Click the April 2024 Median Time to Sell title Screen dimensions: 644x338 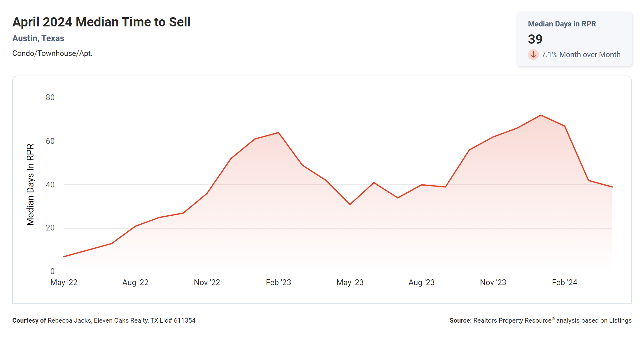(101, 22)
